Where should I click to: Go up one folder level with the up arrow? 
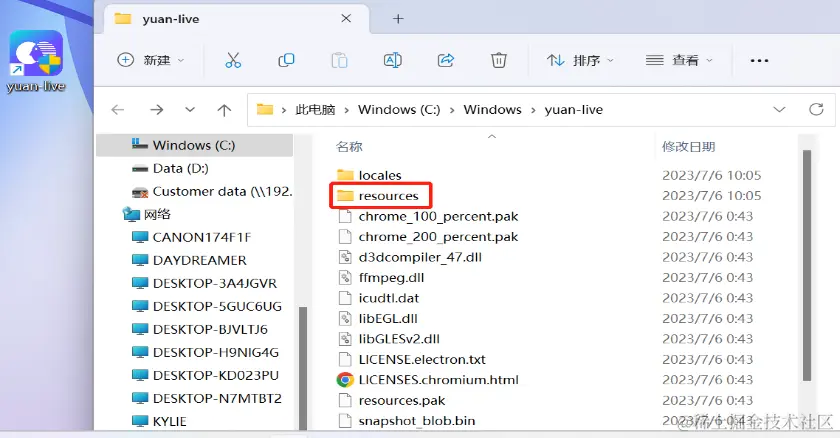pos(224,110)
